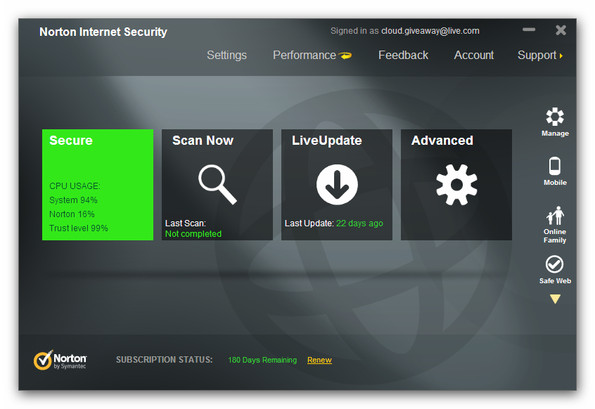Open the Feedback menu item
Viewport: 595px width, 409px height.
point(403,55)
